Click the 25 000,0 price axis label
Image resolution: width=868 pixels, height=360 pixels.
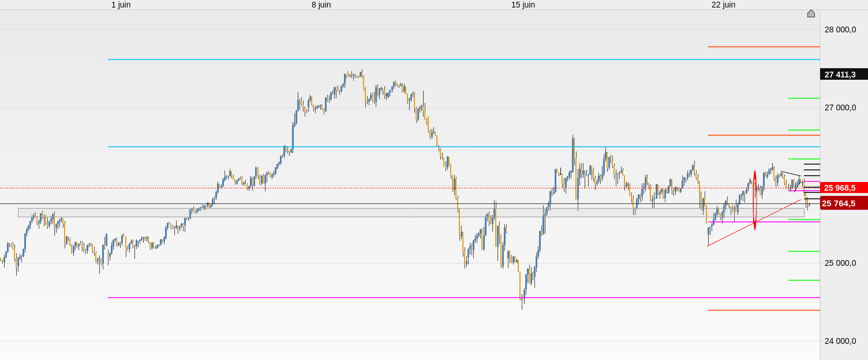tap(840, 263)
